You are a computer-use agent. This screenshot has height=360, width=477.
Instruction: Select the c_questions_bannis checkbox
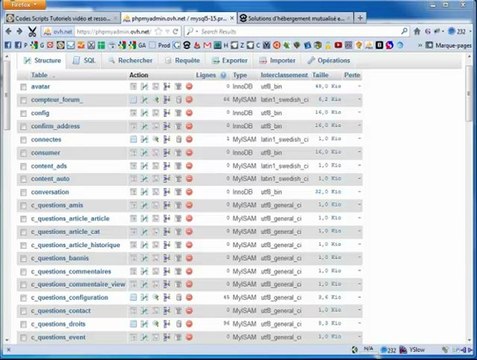[x=23, y=258]
